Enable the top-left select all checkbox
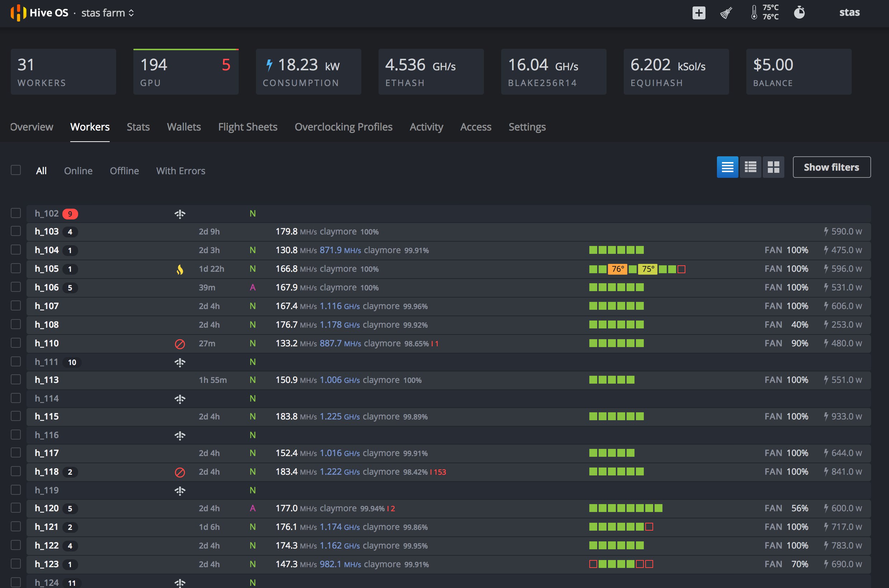Image resolution: width=889 pixels, height=588 pixels. [16, 170]
